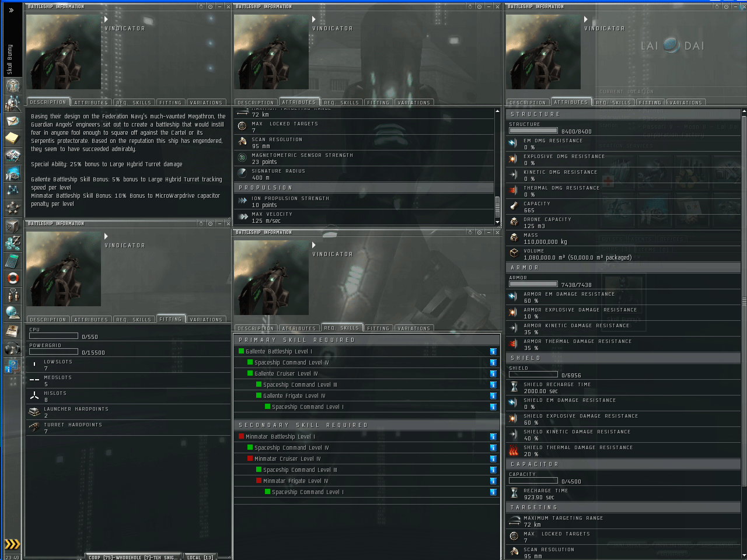
Task: Open the metal cube icon in the sidebar
Action: coord(12,226)
